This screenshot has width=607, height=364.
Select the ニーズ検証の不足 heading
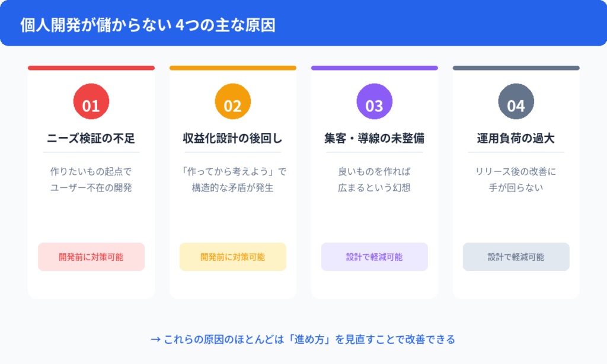(91, 139)
